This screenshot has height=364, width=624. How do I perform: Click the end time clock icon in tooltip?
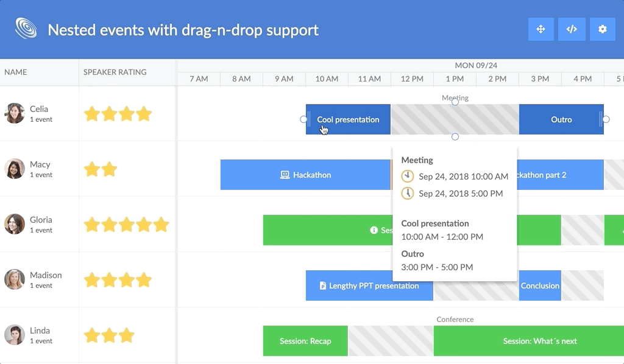407,194
